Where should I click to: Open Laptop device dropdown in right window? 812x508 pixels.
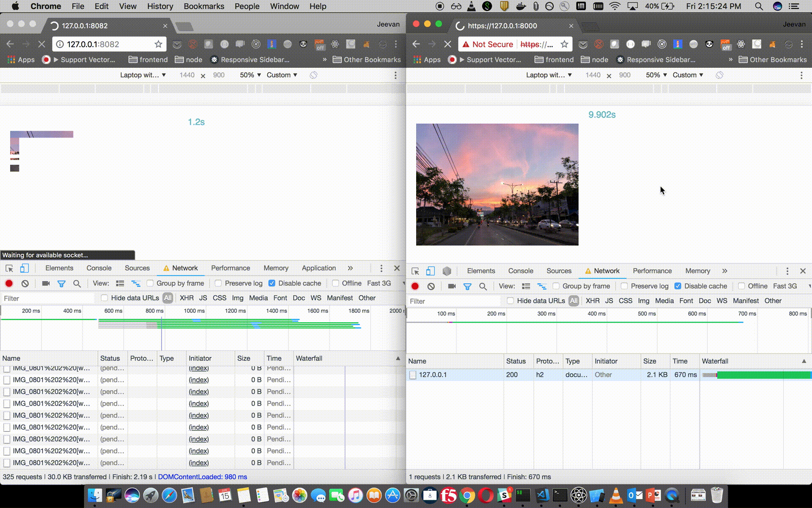coord(549,75)
